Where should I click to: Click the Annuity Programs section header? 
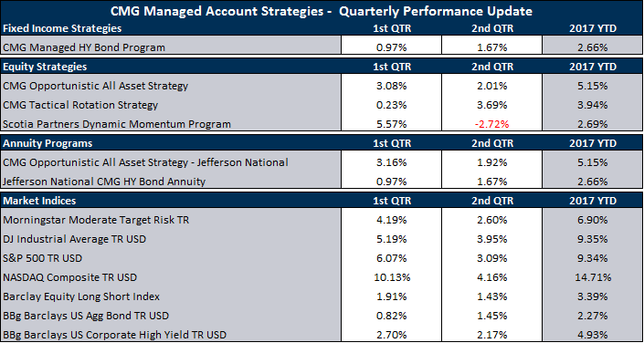[x=48, y=143]
